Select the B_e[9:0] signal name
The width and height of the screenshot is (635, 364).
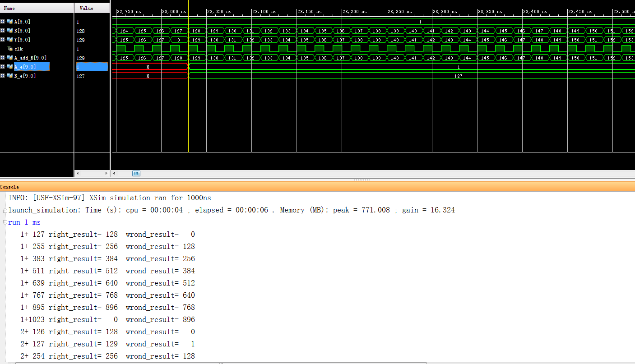coord(25,76)
